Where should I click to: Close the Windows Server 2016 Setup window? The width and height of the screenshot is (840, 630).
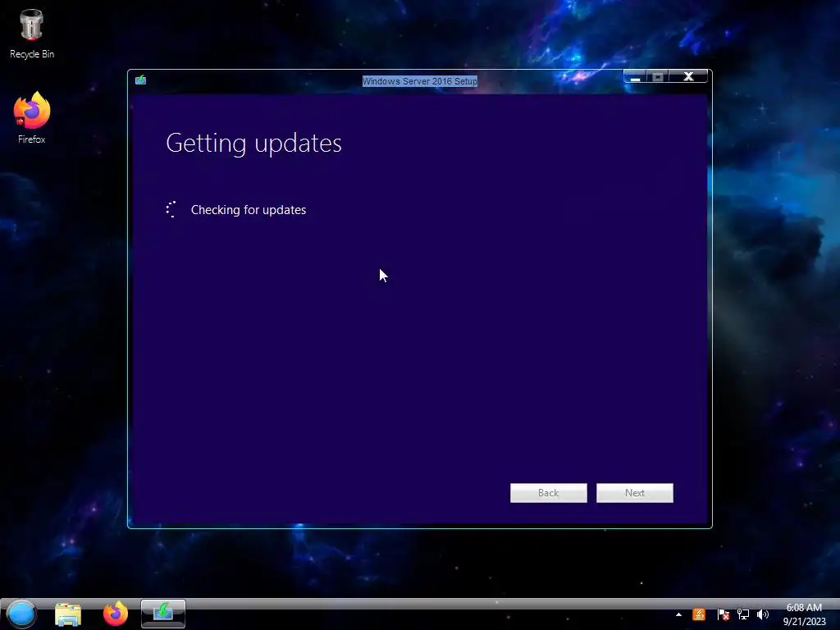688,76
